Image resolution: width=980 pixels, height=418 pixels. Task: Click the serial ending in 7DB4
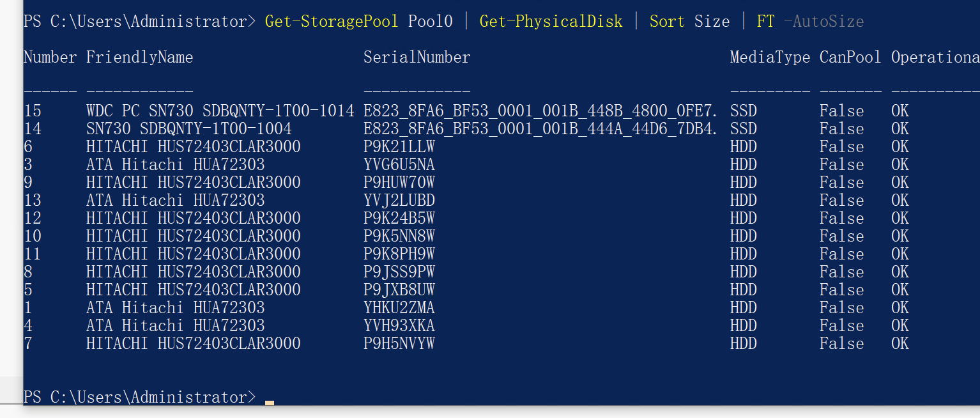click(540, 129)
